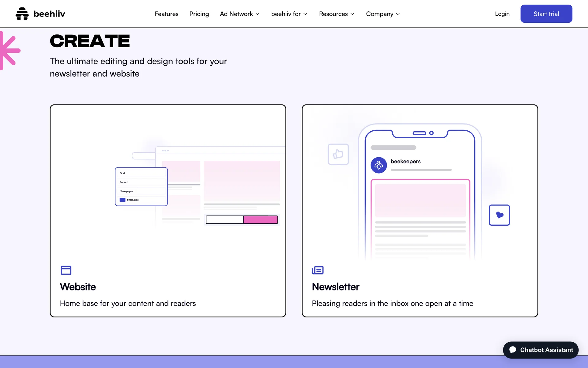Select the Newsletter card heading
Screen dimensions: 588x368
coord(335,287)
